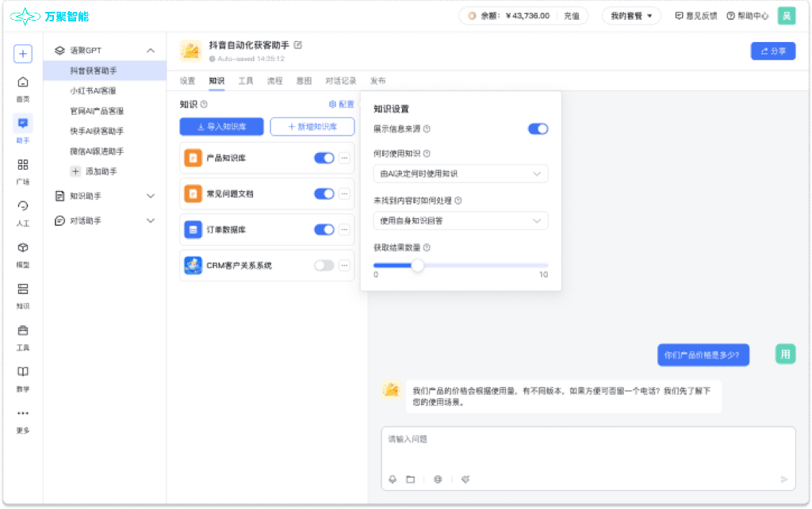This screenshot has height=509, width=812.
Task: Select 抖音获客助手 in list
Action: (x=105, y=71)
